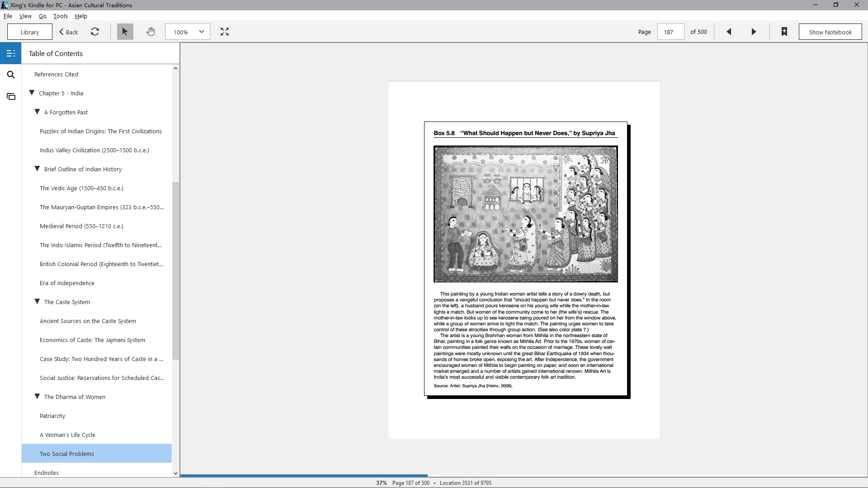Go to References Cited
Image resolution: width=868 pixels, height=488 pixels.
click(56, 74)
